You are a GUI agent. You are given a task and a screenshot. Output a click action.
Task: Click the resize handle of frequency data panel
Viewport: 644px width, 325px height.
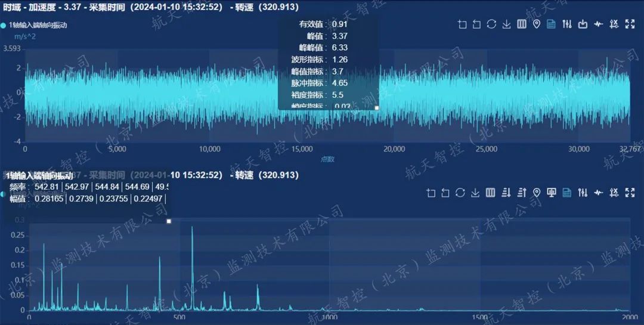(x=169, y=221)
